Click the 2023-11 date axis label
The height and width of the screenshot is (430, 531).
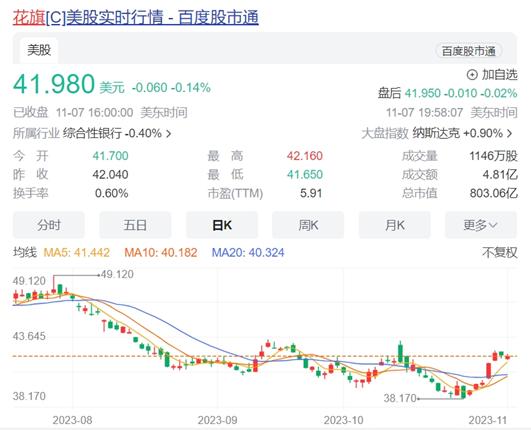(488, 420)
